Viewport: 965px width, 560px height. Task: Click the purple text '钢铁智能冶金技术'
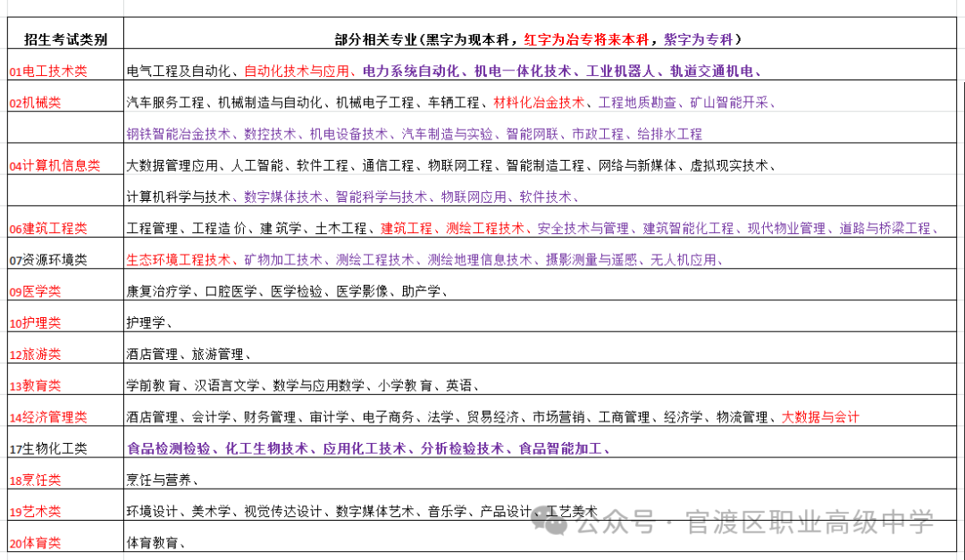click(x=178, y=134)
